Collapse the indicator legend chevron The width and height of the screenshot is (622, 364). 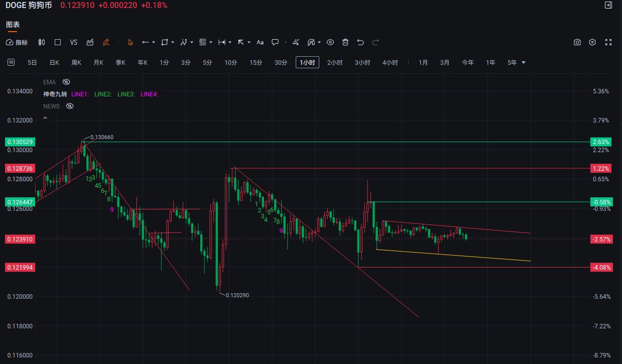tap(45, 118)
